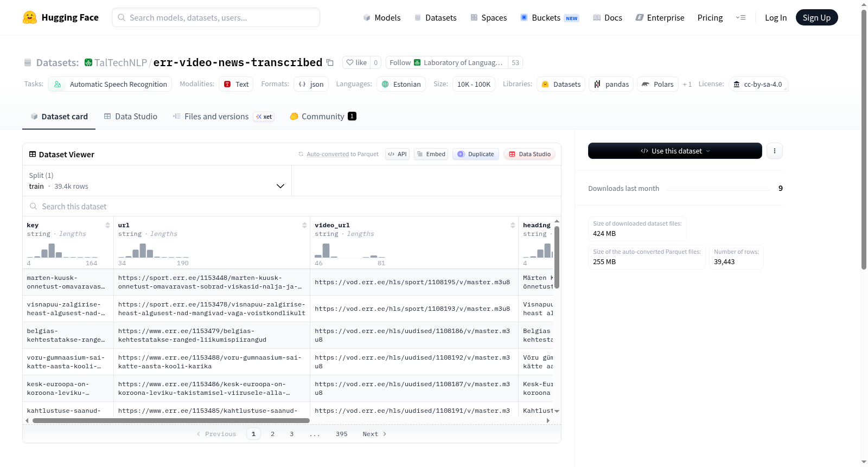Open TalTechNLP organization link
868x467 pixels.
click(120, 62)
